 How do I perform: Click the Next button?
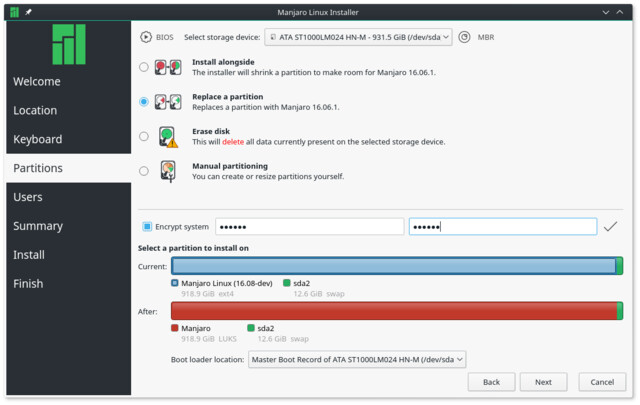(543, 383)
